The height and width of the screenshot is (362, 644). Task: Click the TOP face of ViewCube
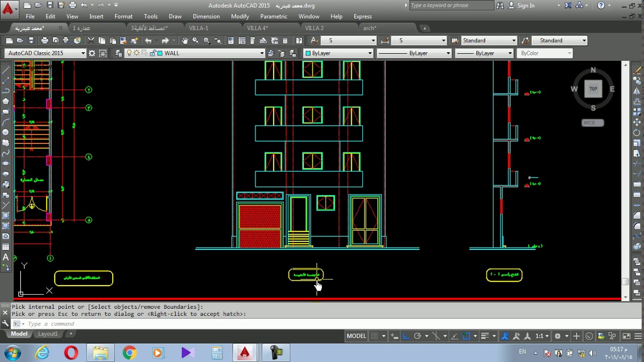tap(593, 89)
